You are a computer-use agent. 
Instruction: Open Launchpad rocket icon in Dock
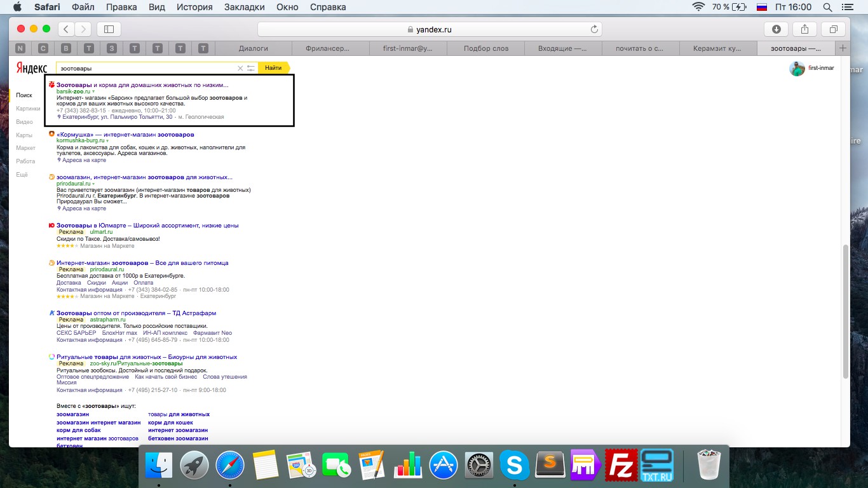click(194, 466)
